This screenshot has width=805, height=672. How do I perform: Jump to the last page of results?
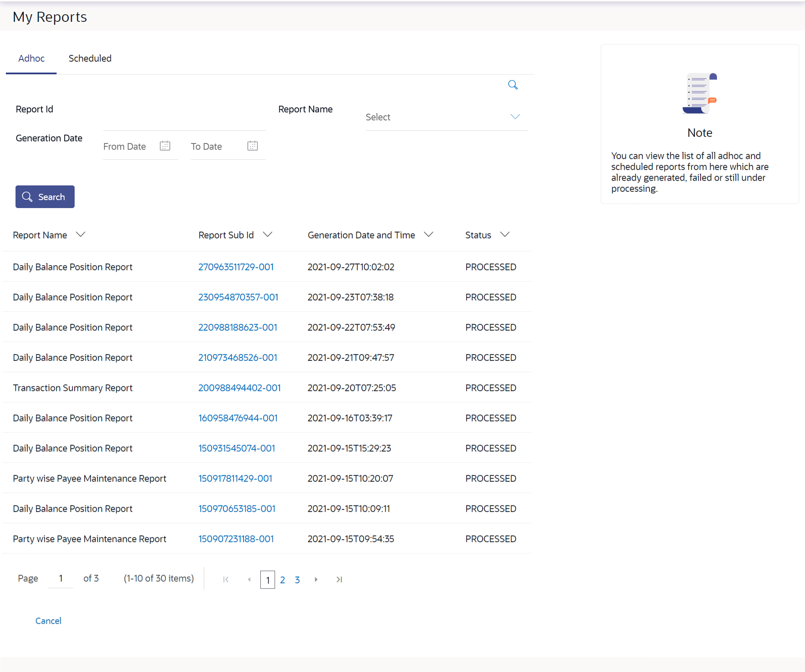click(x=339, y=579)
